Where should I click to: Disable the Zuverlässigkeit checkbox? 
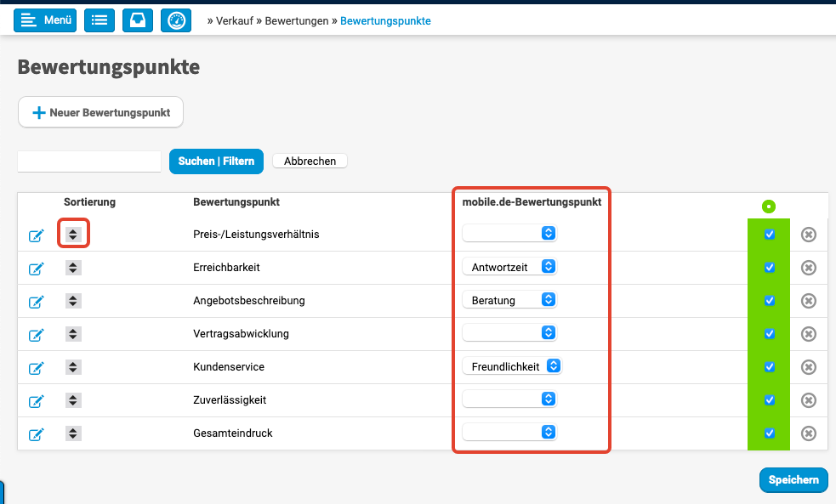pyautogui.click(x=770, y=400)
